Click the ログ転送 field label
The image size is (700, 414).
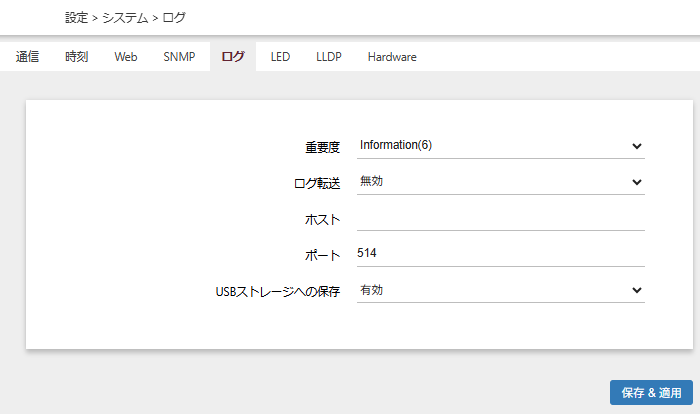[317, 183]
